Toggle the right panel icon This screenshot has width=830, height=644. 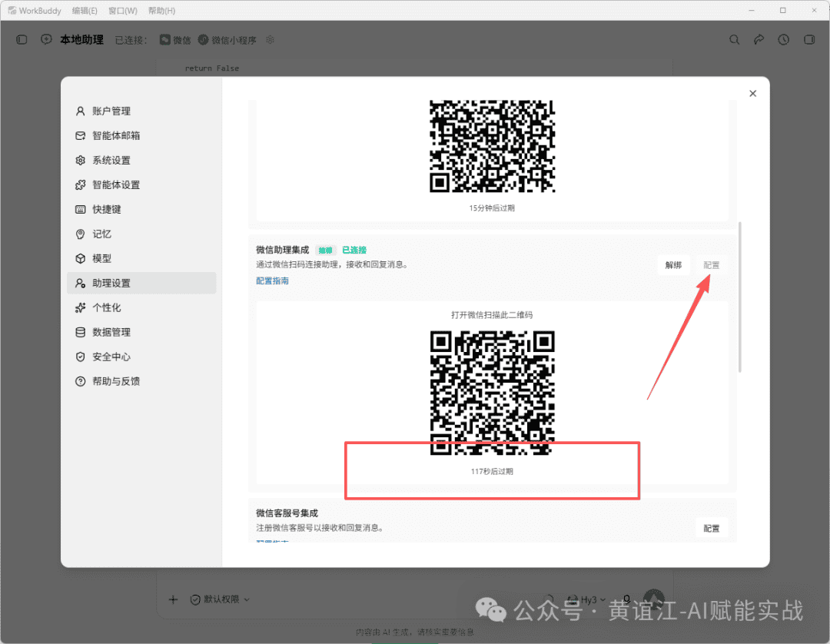coord(808,40)
